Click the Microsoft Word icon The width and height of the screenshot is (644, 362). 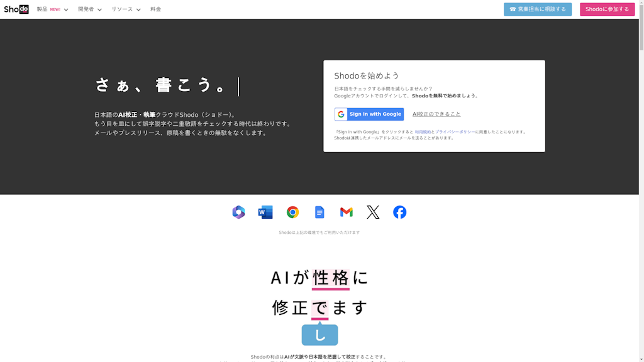265,212
